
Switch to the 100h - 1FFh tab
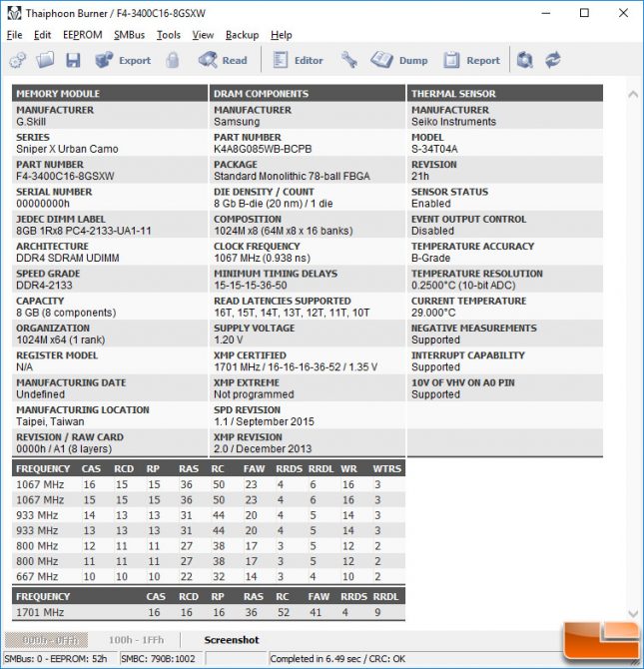(136, 640)
